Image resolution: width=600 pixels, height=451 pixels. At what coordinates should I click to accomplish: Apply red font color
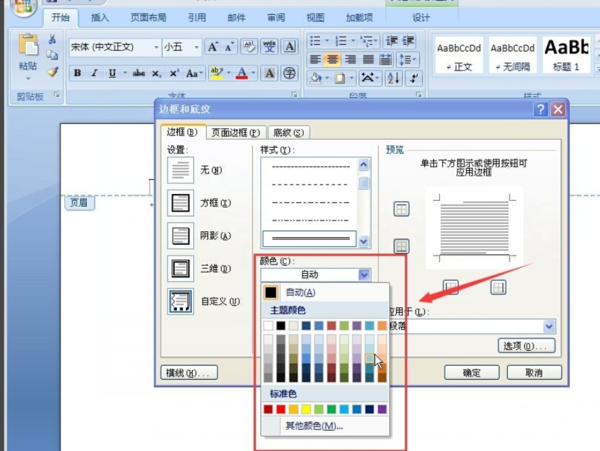[242, 73]
